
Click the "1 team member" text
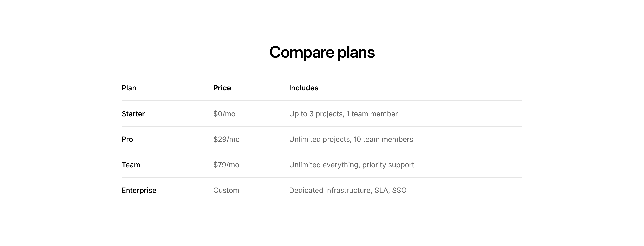coord(372,114)
